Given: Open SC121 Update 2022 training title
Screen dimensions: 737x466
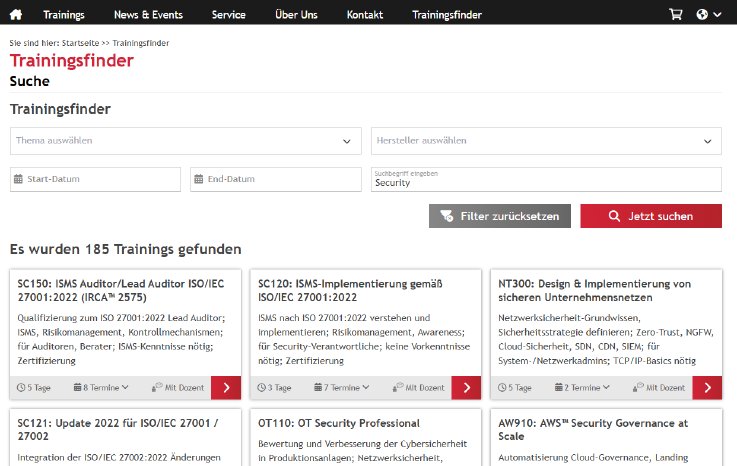Looking at the screenshot, I should pos(118,429).
